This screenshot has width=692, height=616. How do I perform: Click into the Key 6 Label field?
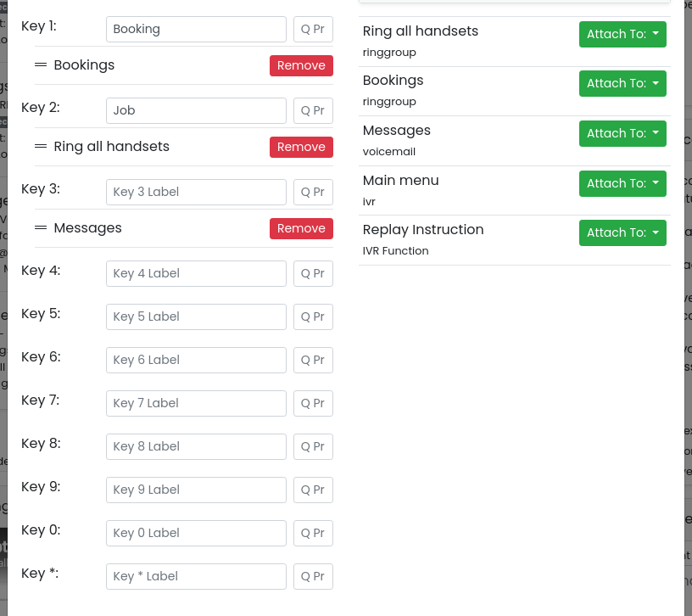pos(196,360)
